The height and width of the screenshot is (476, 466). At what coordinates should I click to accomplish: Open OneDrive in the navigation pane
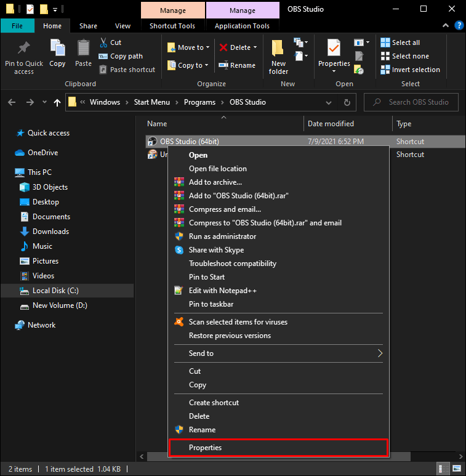pos(42,153)
